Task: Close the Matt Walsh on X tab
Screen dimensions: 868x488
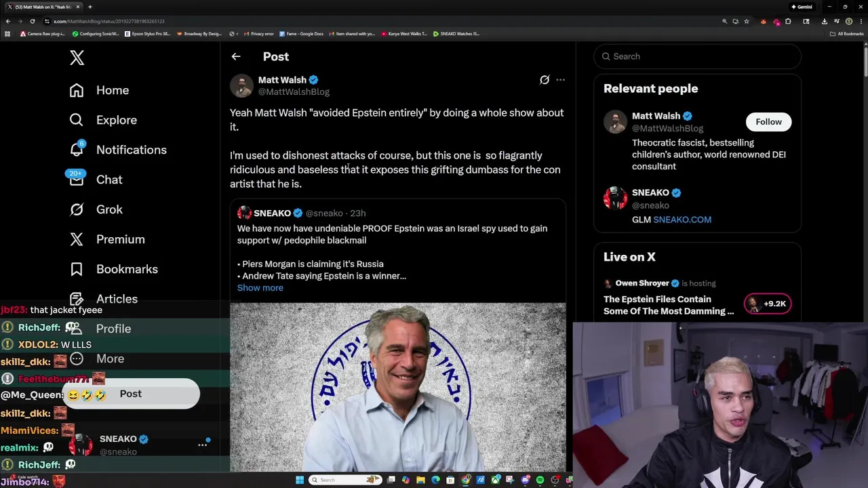Action: [78, 7]
